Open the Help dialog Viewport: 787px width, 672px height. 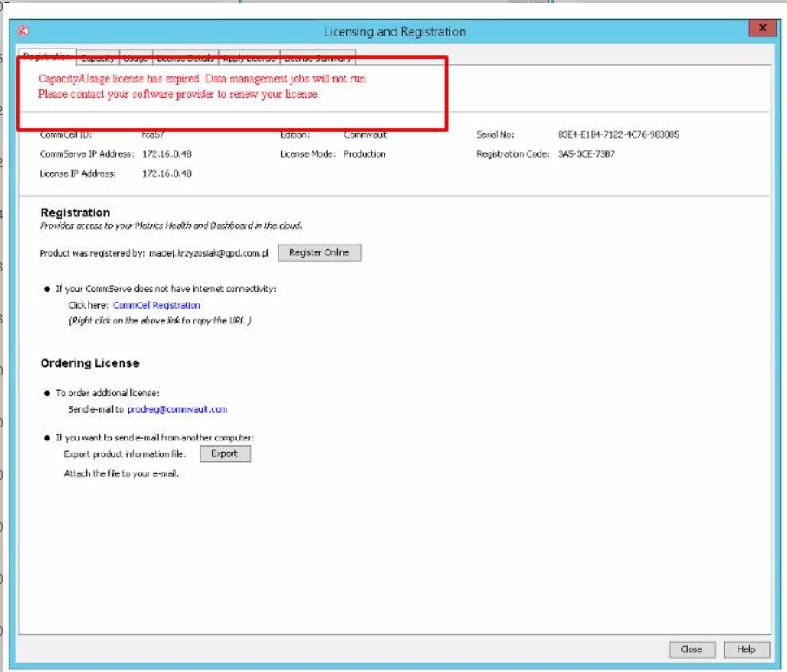pos(748,649)
